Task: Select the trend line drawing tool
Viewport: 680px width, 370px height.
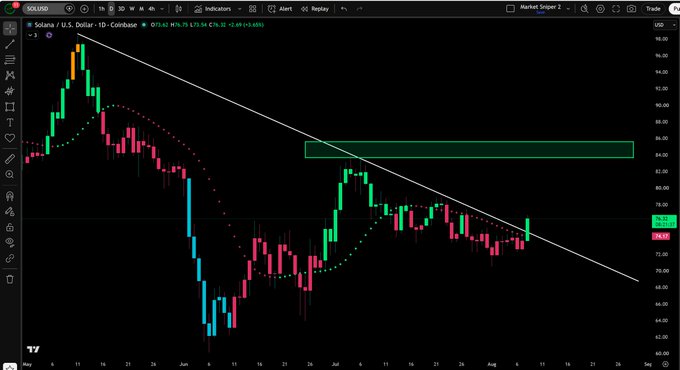Action: (10, 44)
